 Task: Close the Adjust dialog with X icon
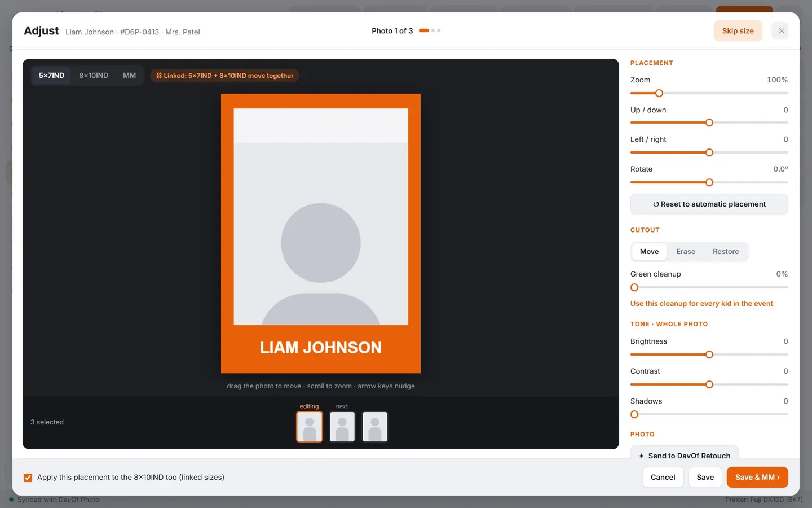(782, 31)
